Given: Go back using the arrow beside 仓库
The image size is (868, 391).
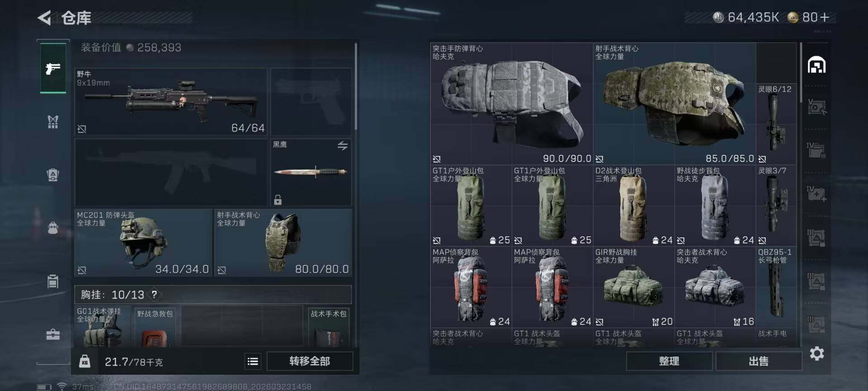Looking at the screenshot, I should 44,18.
